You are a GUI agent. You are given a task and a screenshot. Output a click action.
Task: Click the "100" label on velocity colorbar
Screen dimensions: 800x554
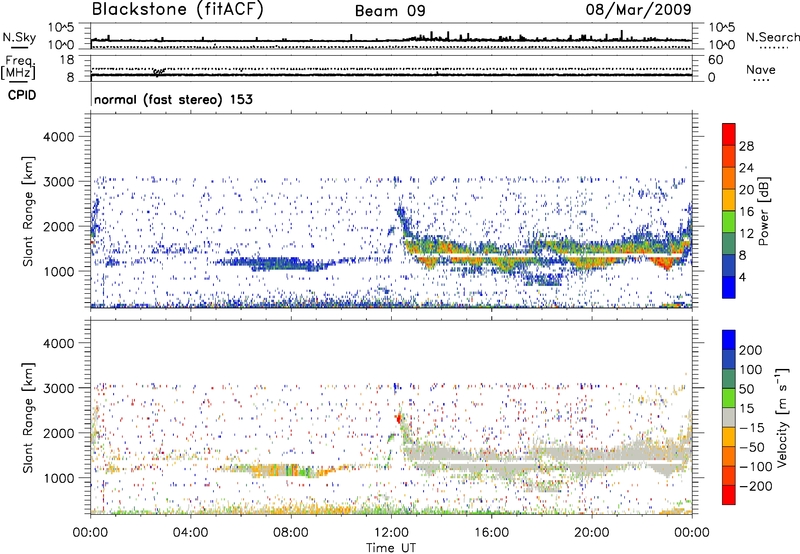pyautogui.click(x=751, y=370)
